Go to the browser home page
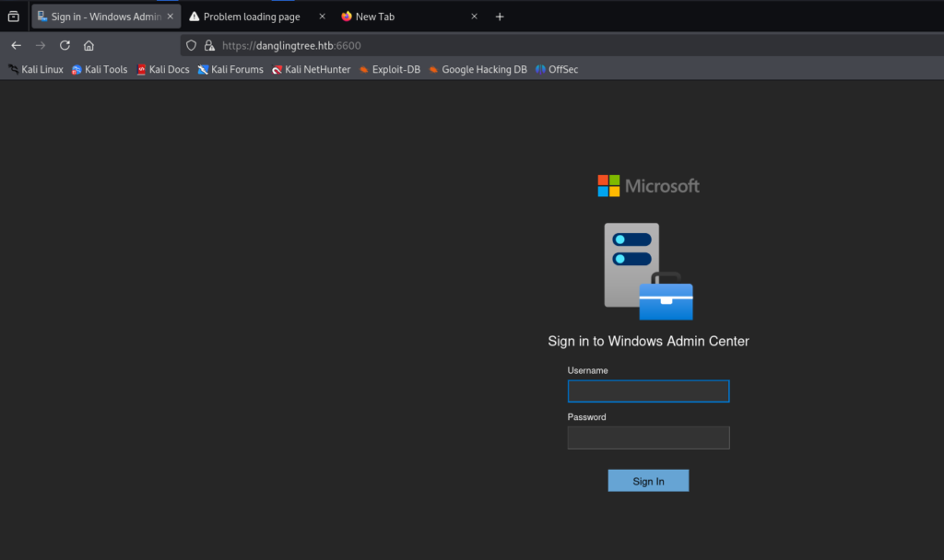 89,46
